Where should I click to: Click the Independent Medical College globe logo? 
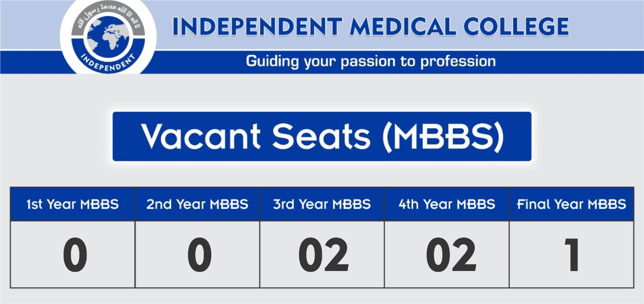tap(108, 37)
